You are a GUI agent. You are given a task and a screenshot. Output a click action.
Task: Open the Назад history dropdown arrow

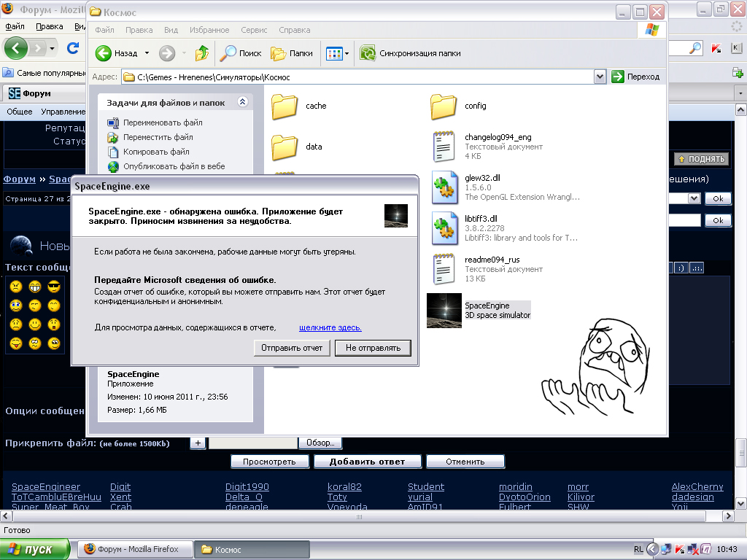click(147, 53)
